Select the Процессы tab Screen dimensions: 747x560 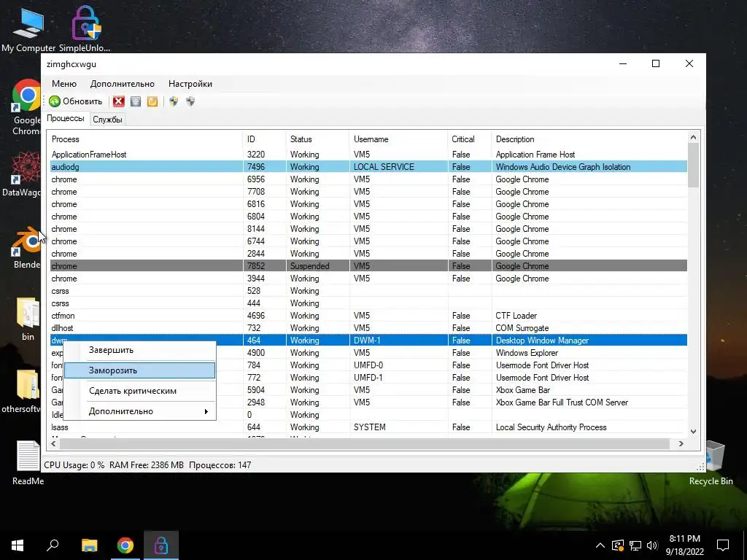point(66,119)
